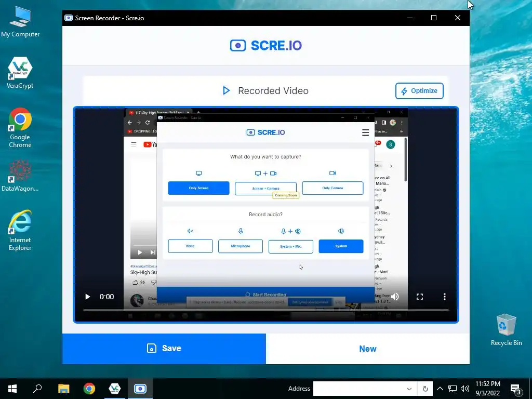This screenshot has height=399, width=532.
Task: Select the DataWagon desktop shortcut
Action: [20, 176]
